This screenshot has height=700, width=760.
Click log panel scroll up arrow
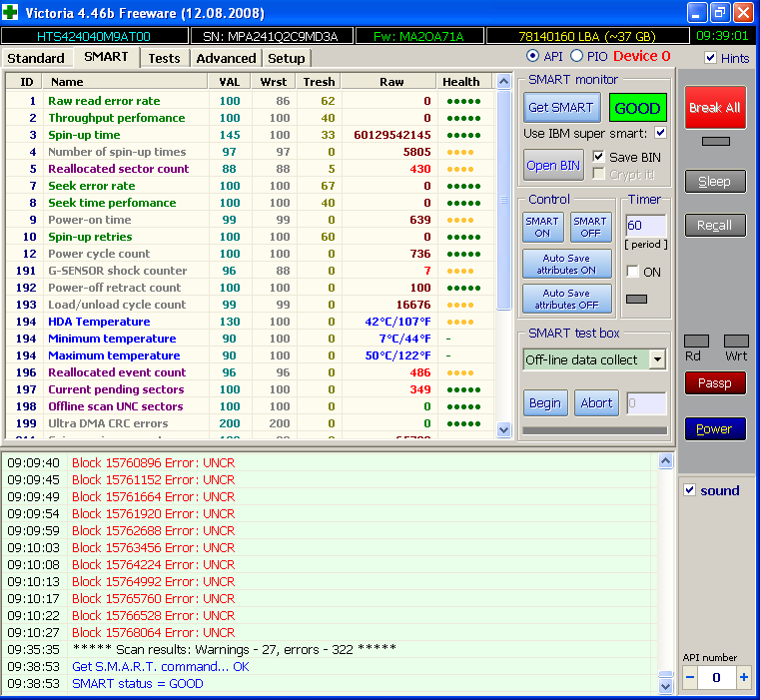665,461
